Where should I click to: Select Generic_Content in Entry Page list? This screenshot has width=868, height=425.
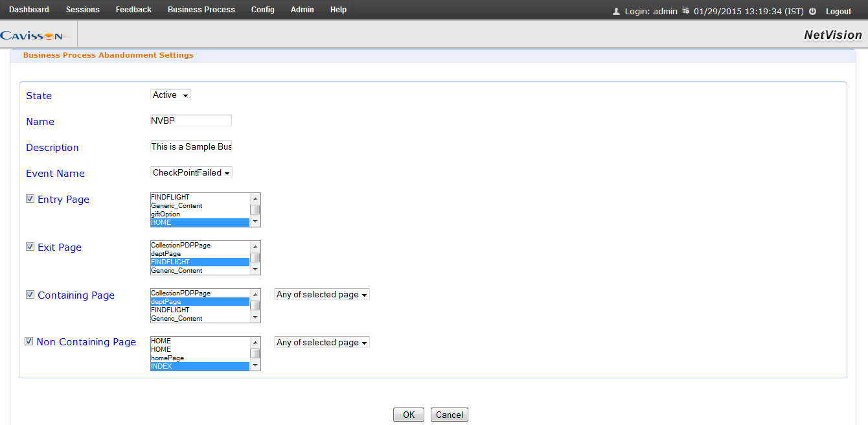point(200,205)
